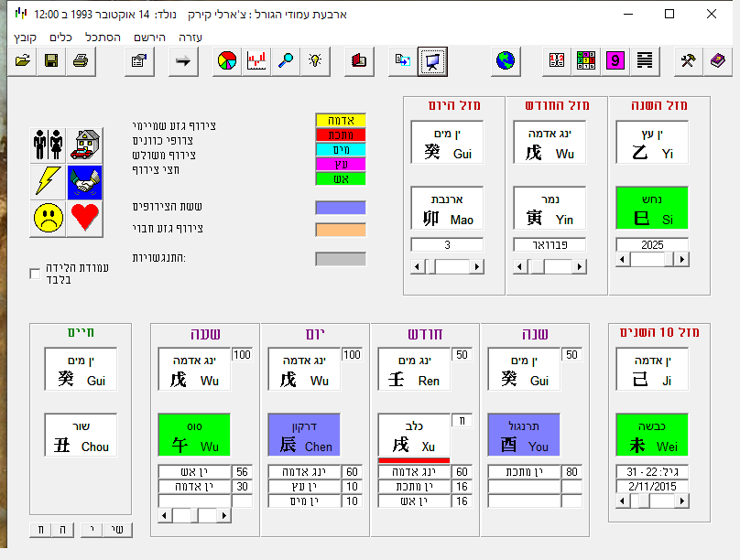Click the handshake icon
The width and height of the screenshot is (740, 560).
click(84, 180)
